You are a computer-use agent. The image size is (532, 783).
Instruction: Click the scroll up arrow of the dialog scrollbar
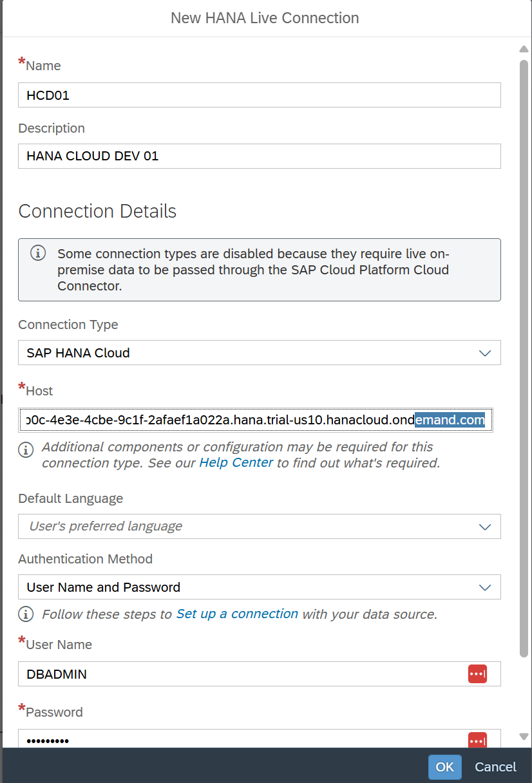(524, 49)
